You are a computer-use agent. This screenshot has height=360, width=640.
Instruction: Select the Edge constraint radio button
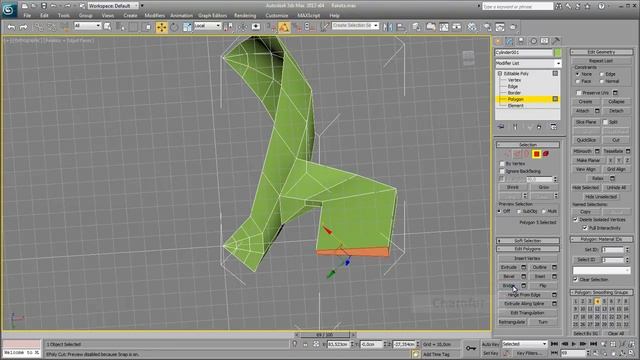(601, 74)
